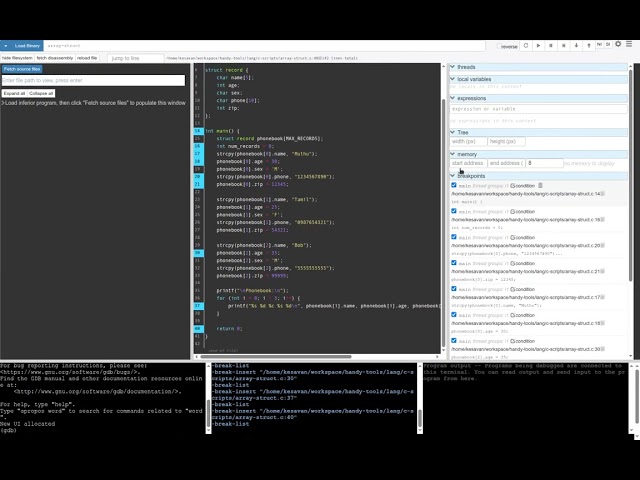
Task: Click breakpoint path array-struct.c:14
Action: coord(527,194)
